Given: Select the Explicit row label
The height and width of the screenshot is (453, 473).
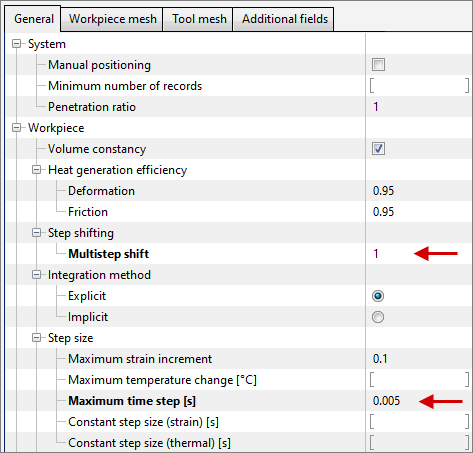Looking at the screenshot, I should (87, 296).
